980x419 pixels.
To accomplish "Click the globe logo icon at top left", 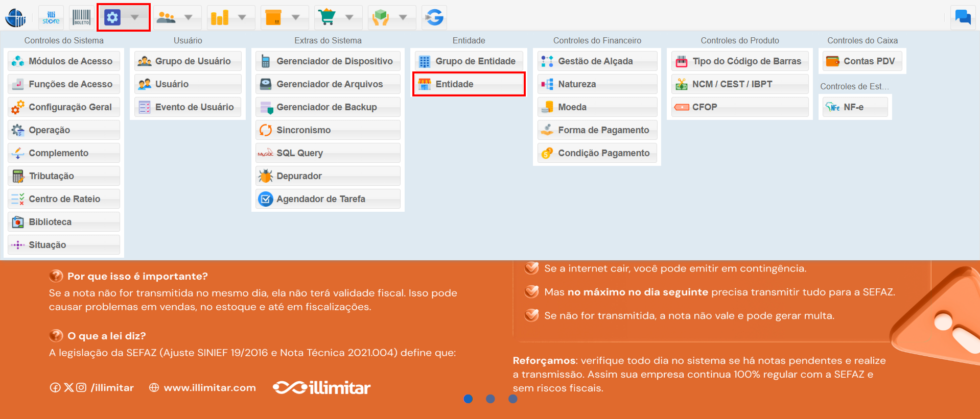I will coord(15,18).
